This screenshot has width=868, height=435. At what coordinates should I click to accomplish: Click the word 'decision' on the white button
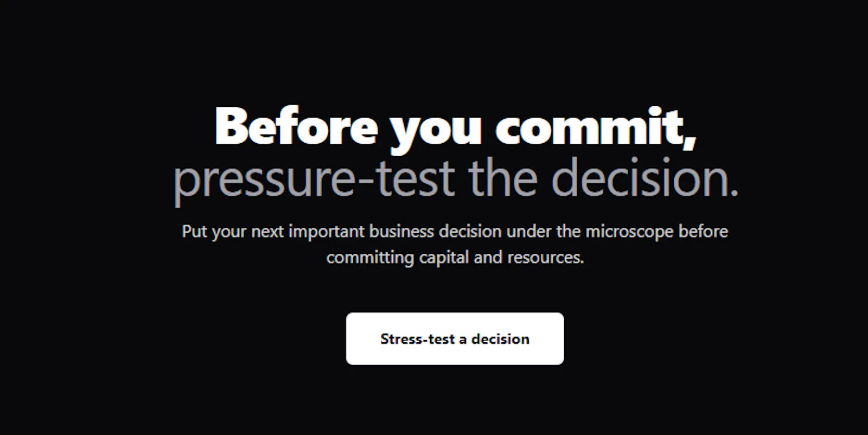point(500,339)
